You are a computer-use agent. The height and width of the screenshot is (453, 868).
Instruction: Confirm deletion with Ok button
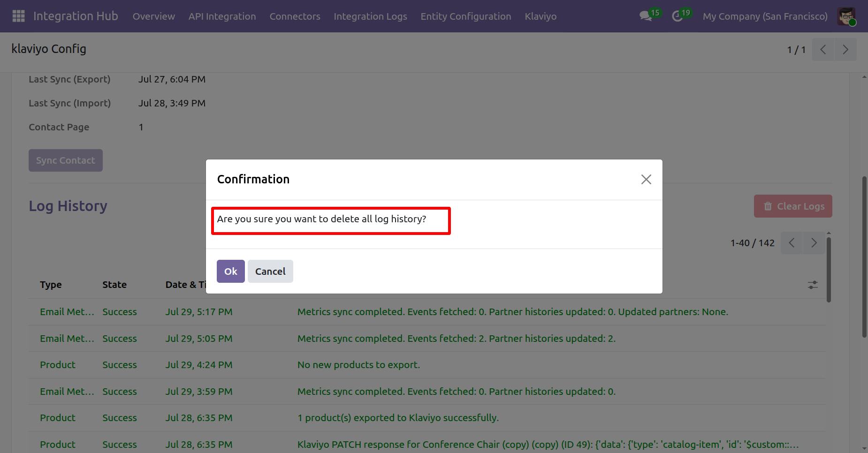pyautogui.click(x=230, y=271)
